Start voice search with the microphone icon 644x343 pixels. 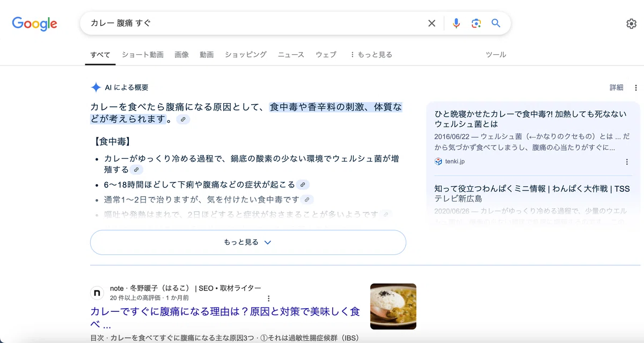(456, 23)
